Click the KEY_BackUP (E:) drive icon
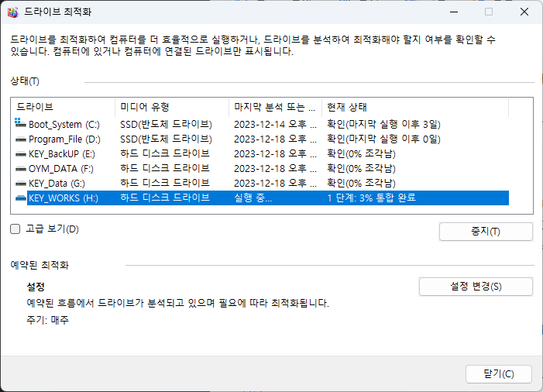Screen dimensions: 543x392 (x=21, y=154)
